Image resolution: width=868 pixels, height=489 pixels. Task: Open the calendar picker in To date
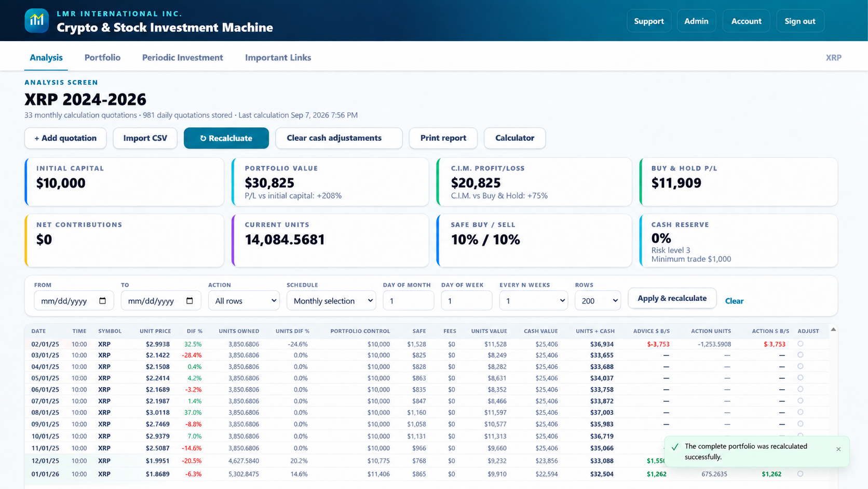pyautogui.click(x=189, y=301)
